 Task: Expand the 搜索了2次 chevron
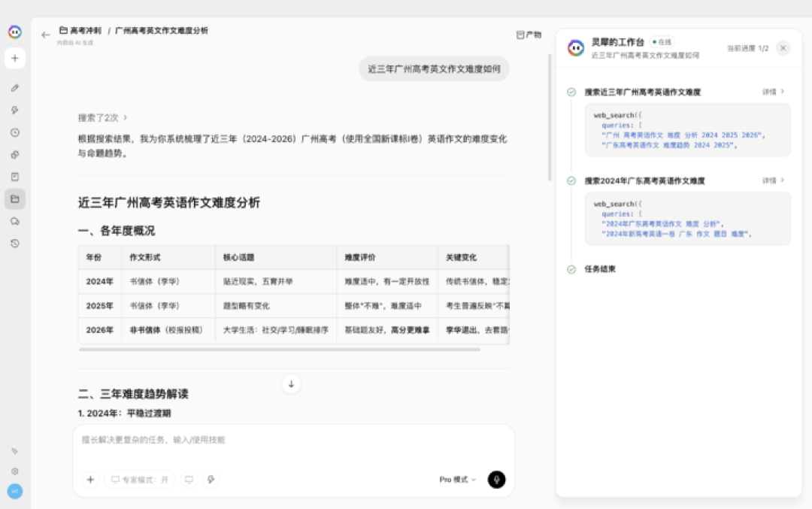click(x=126, y=118)
